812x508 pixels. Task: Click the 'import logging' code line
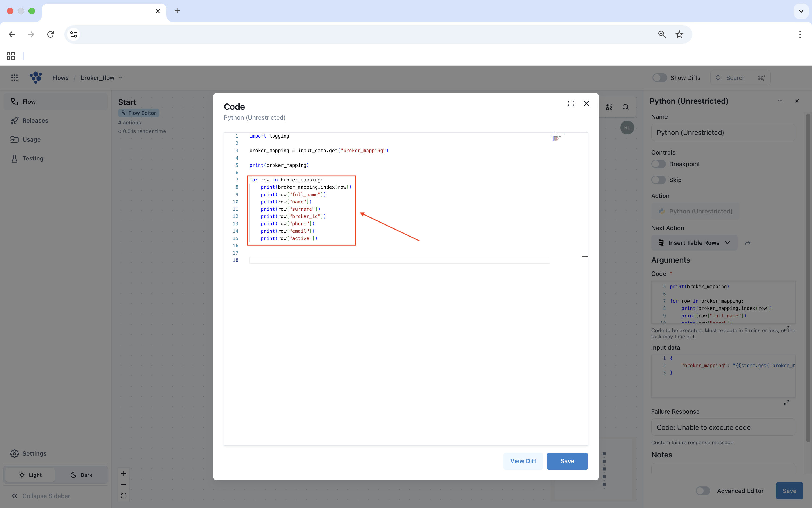coord(269,136)
